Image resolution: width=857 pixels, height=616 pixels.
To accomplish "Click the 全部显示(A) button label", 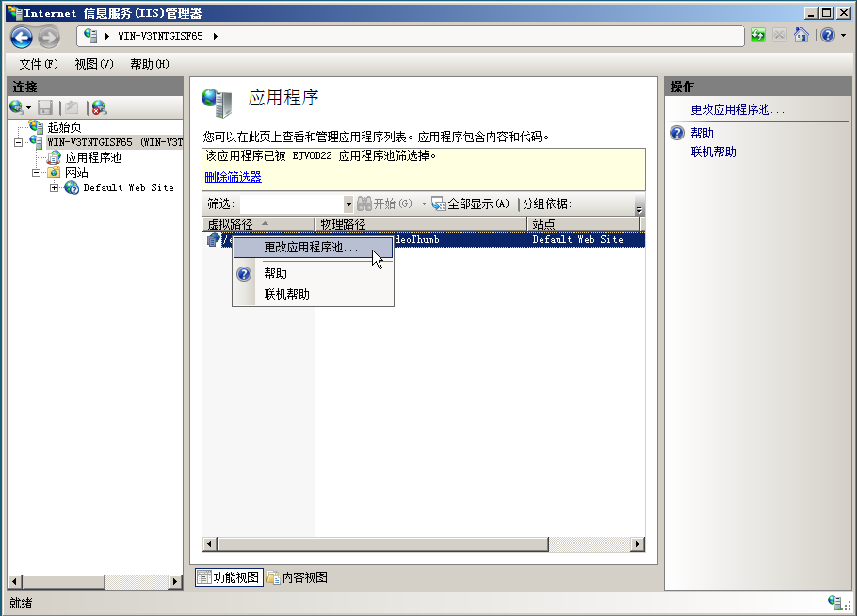I will 478,203.
